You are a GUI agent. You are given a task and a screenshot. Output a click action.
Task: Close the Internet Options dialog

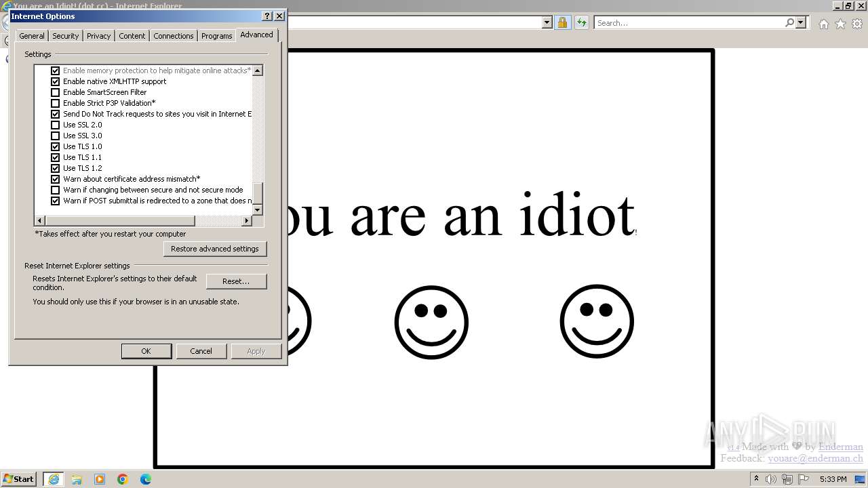pyautogui.click(x=279, y=16)
